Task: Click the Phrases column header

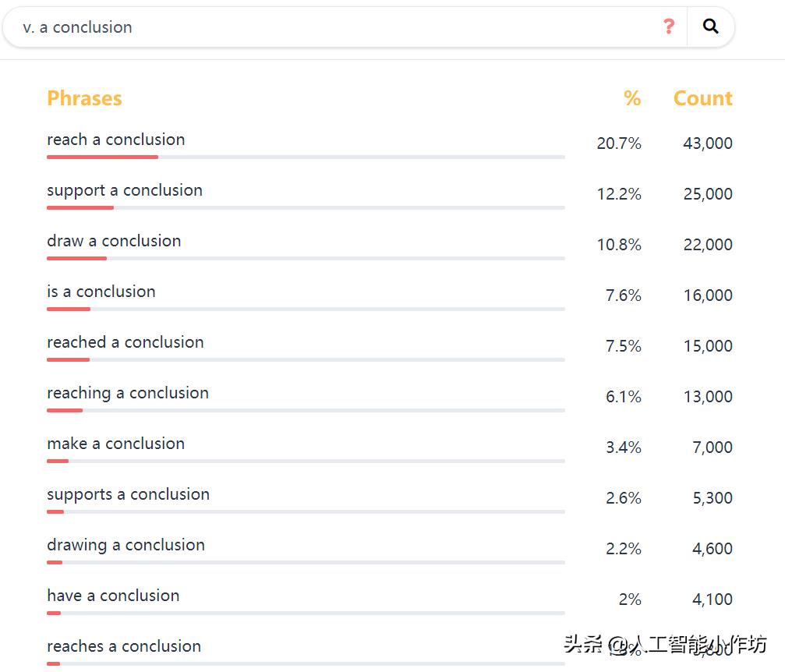Action: [x=84, y=99]
